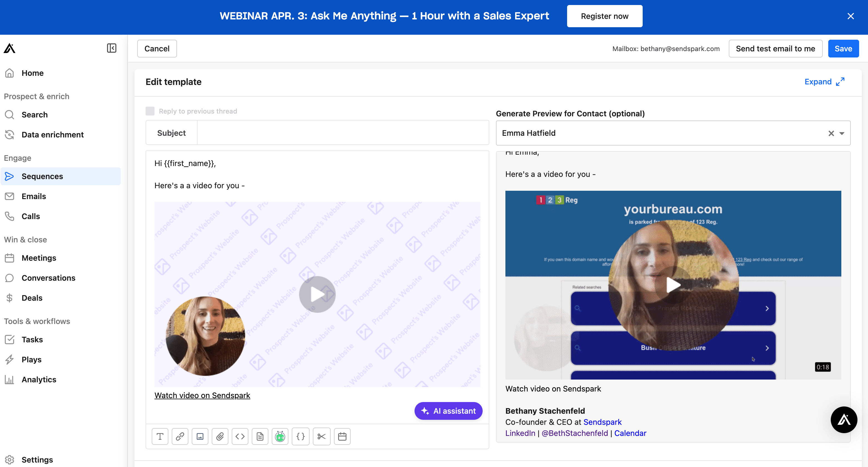The image size is (868, 467).
Task: Open the Calendar link in the signature
Action: tap(630, 433)
